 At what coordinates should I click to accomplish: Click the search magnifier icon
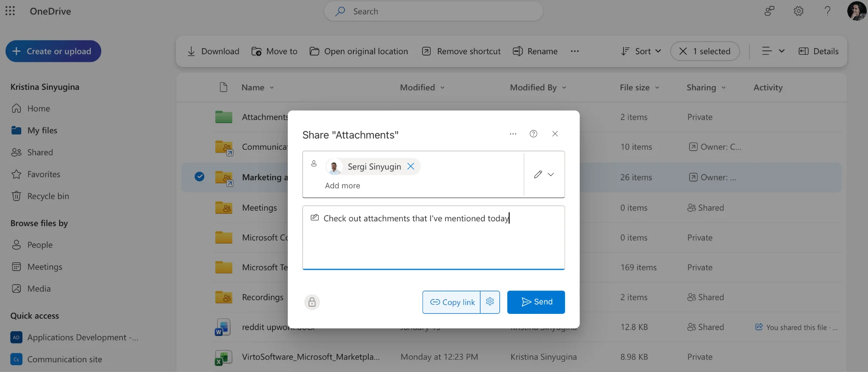(x=340, y=11)
